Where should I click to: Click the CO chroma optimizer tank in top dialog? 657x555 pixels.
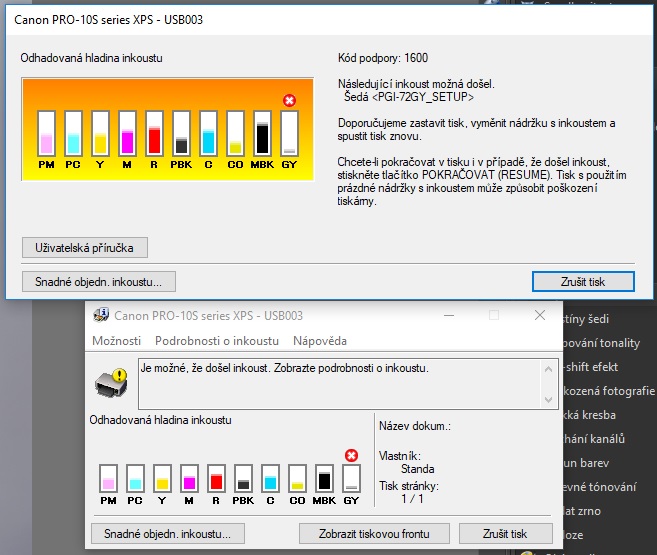235,133
